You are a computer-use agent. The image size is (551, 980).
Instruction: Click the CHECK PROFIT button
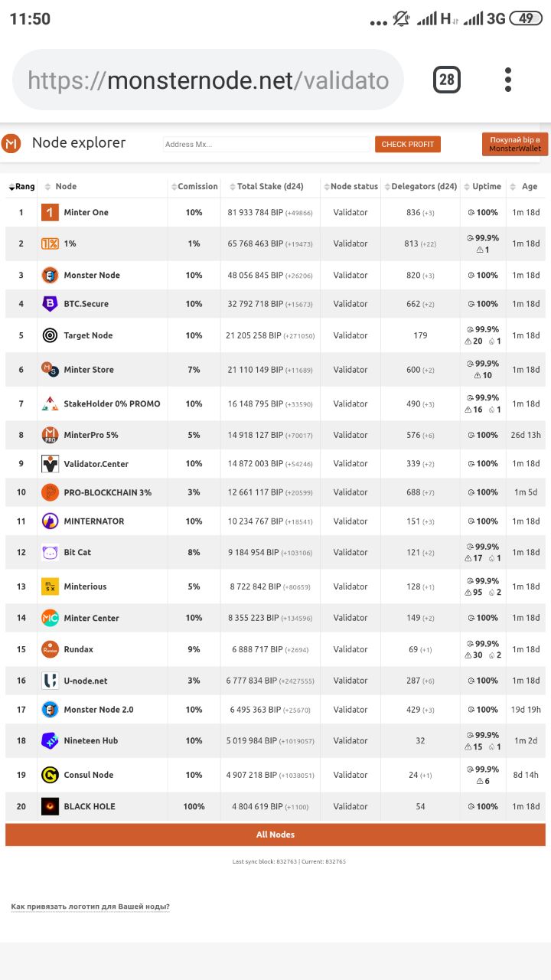[408, 144]
